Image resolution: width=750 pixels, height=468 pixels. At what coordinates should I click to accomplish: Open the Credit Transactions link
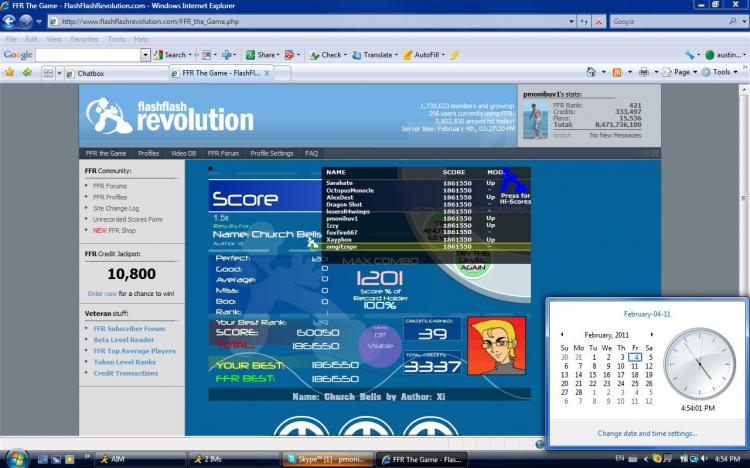click(x=125, y=373)
